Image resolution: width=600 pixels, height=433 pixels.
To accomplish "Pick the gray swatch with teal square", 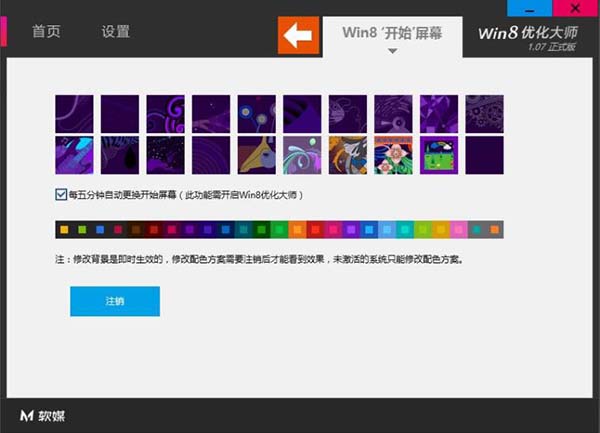I will (477, 230).
